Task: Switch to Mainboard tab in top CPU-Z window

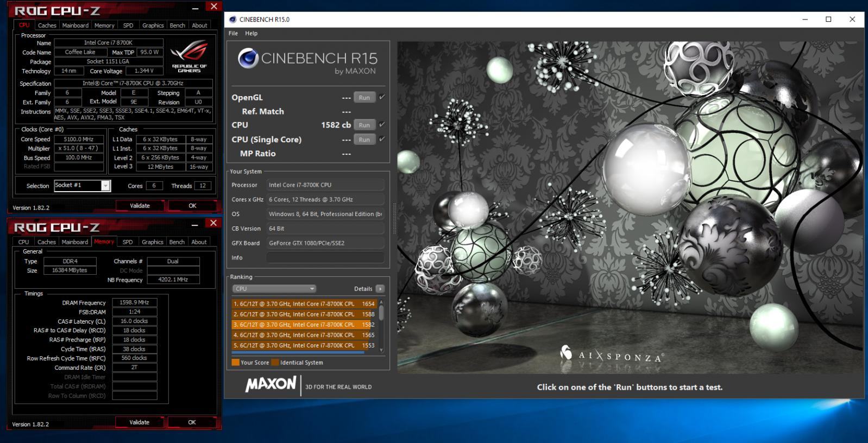Action: [76, 26]
